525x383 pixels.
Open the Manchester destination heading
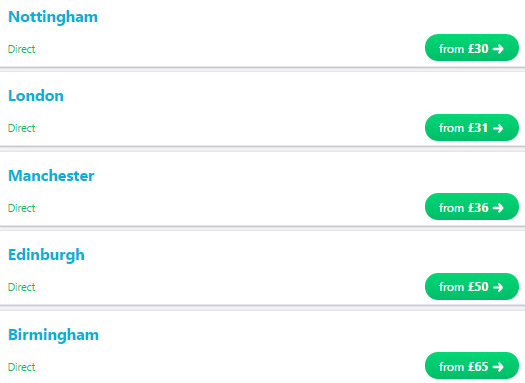tap(51, 176)
